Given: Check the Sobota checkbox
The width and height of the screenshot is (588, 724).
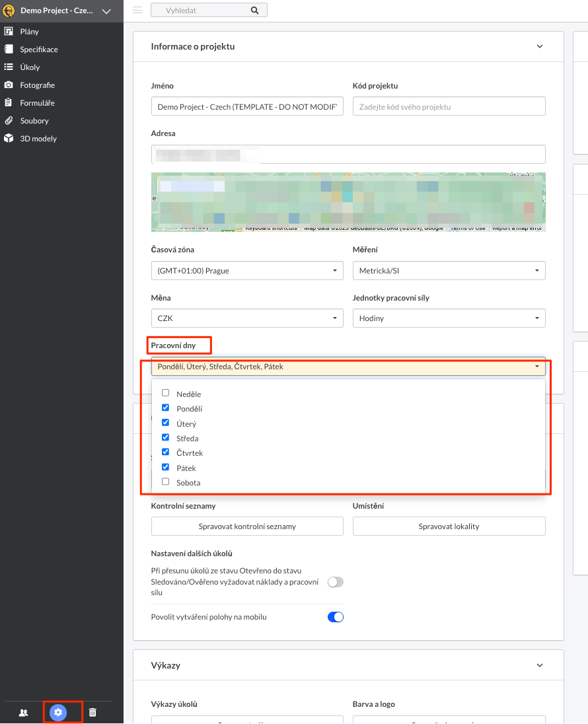Looking at the screenshot, I should (x=165, y=482).
